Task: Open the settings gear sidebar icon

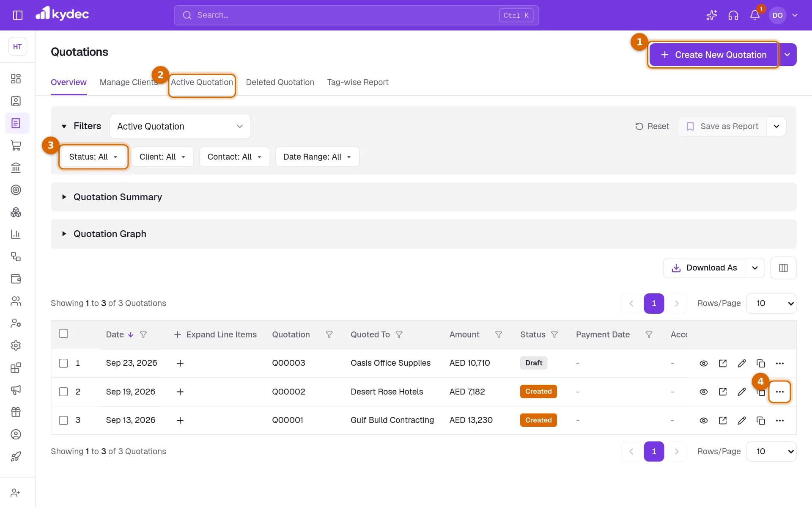Action: click(x=16, y=345)
